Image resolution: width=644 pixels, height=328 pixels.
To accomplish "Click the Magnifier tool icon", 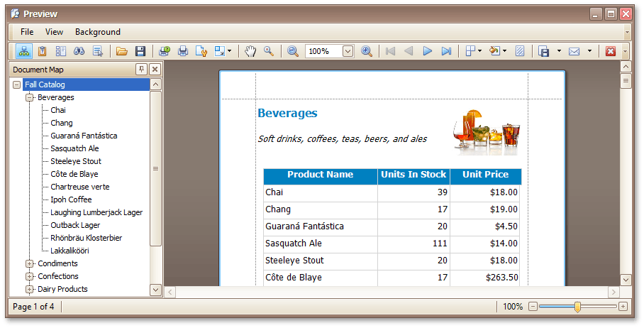I will 269,51.
